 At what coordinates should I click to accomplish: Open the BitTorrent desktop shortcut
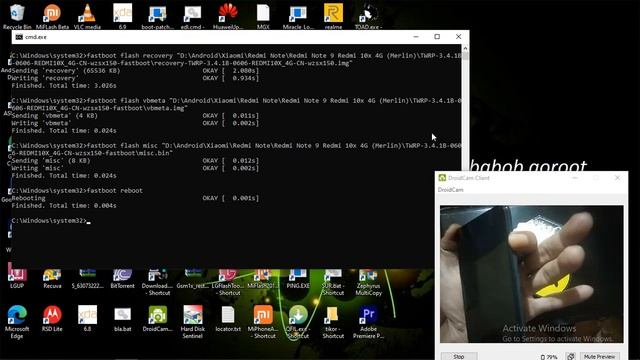(122, 279)
